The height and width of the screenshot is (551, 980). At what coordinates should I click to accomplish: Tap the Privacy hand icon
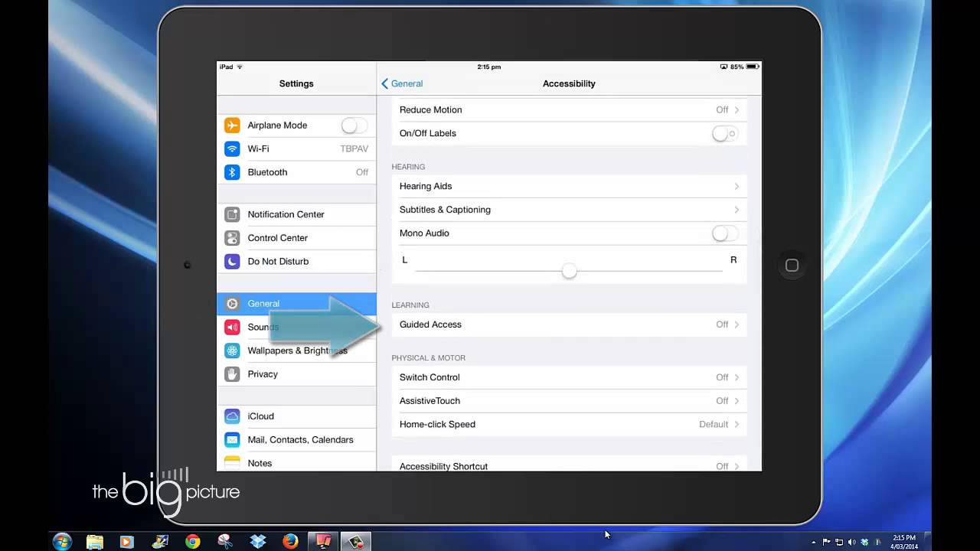(232, 374)
